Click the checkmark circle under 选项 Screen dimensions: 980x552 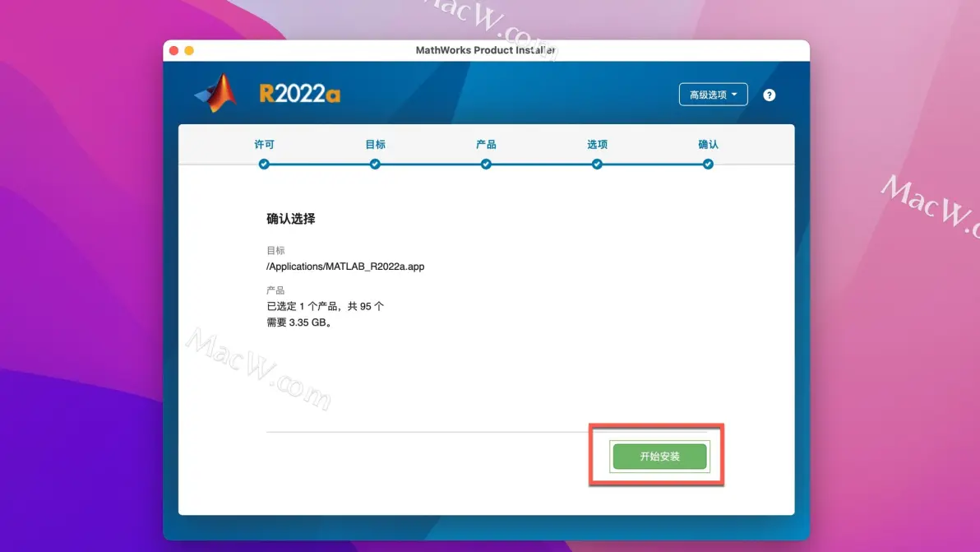click(x=597, y=164)
